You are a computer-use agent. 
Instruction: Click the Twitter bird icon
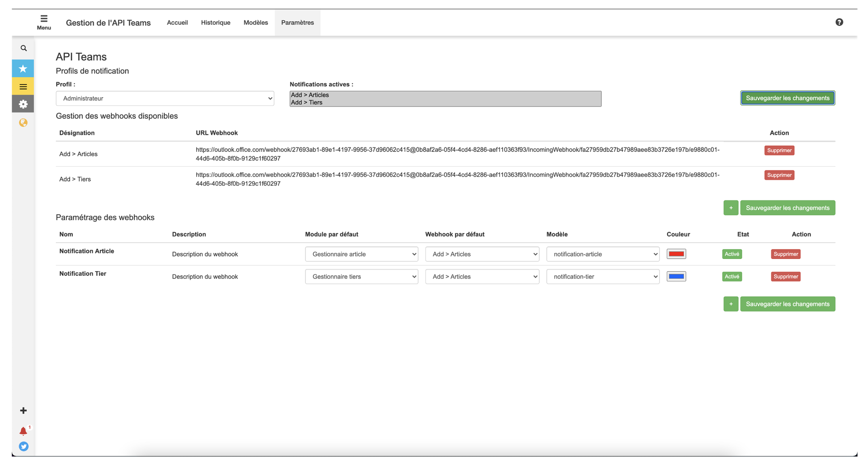point(24,447)
